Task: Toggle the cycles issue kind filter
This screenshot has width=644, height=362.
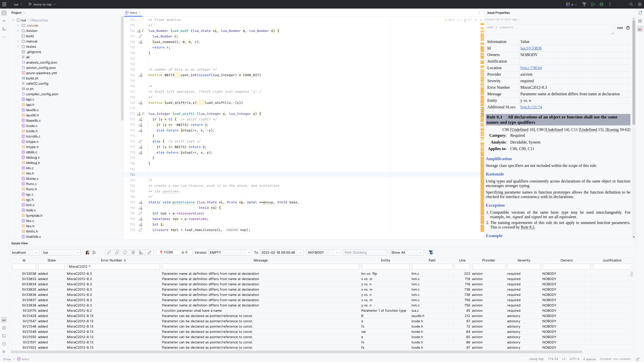Action: point(125,252)
